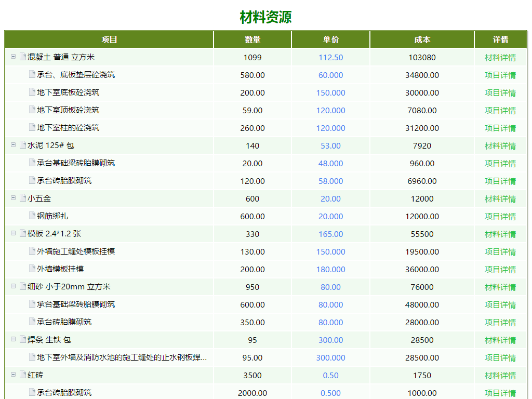This screenshot has height=399, width=532.
Task: Click unit price 112.50 for 混凝土
Action: coord(330,57)
